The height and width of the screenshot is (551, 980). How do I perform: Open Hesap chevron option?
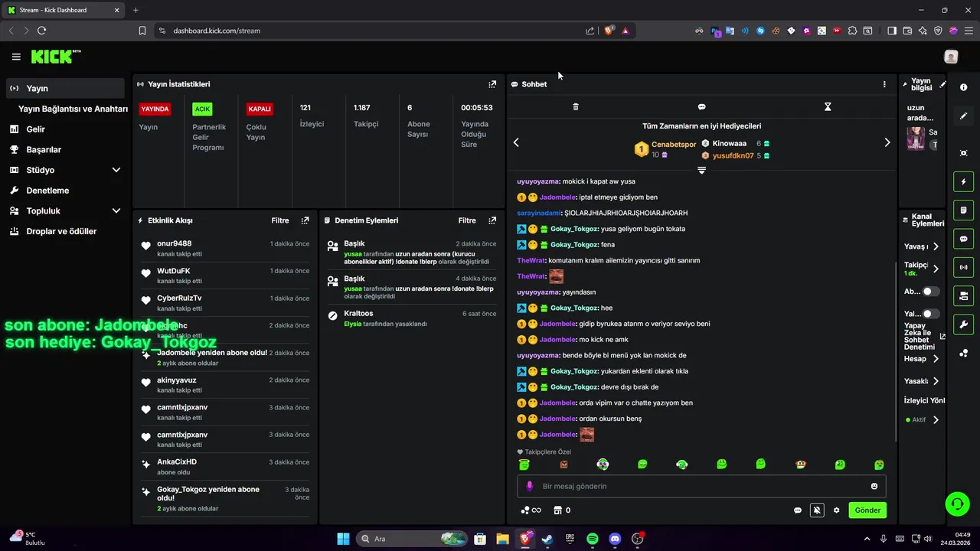point(936,359)
